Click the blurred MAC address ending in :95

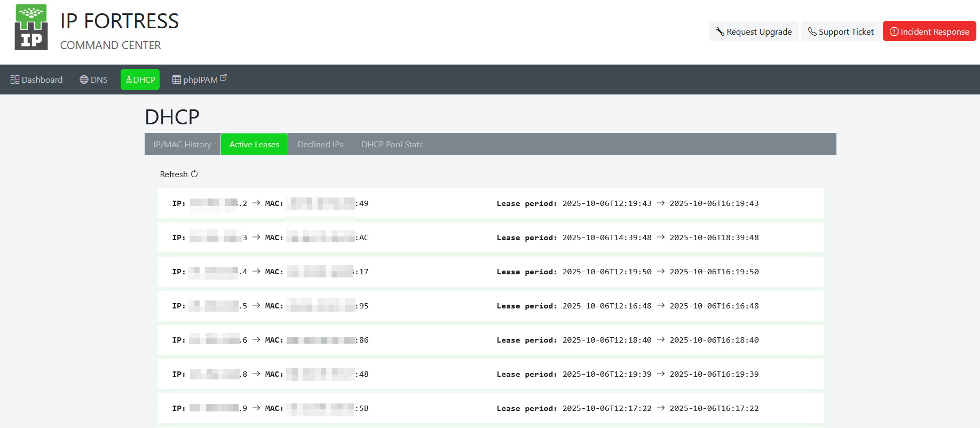click(327, 306)
